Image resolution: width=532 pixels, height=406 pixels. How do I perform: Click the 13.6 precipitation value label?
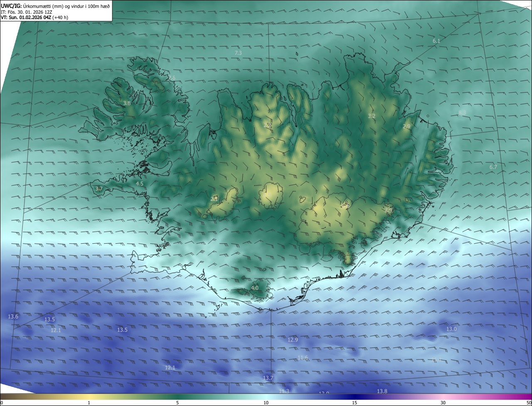13,317
